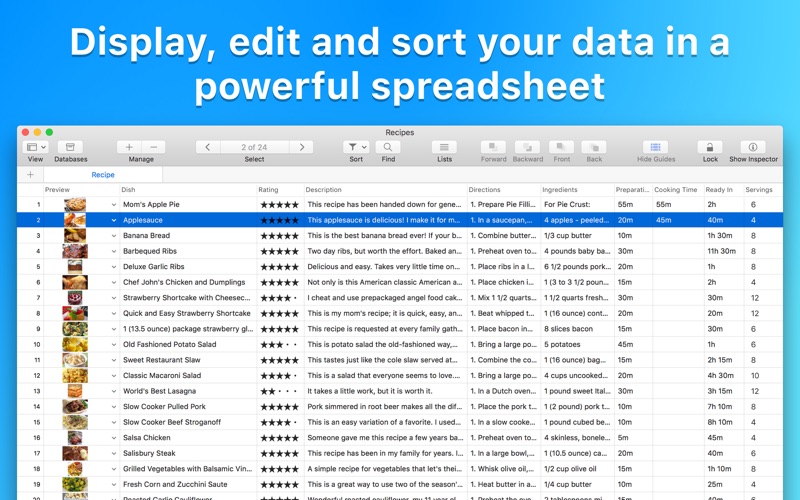Select '8 slices bacon' ingredients cell
Image resolution: width=800 pixels, height=500 pixels.
[x=577, y=329]
